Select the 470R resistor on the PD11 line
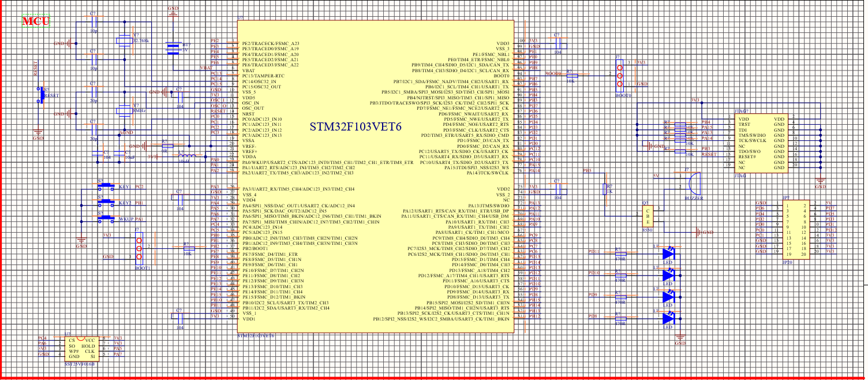The width and height of the screenshot is (868, 380). tap(620, 253)
